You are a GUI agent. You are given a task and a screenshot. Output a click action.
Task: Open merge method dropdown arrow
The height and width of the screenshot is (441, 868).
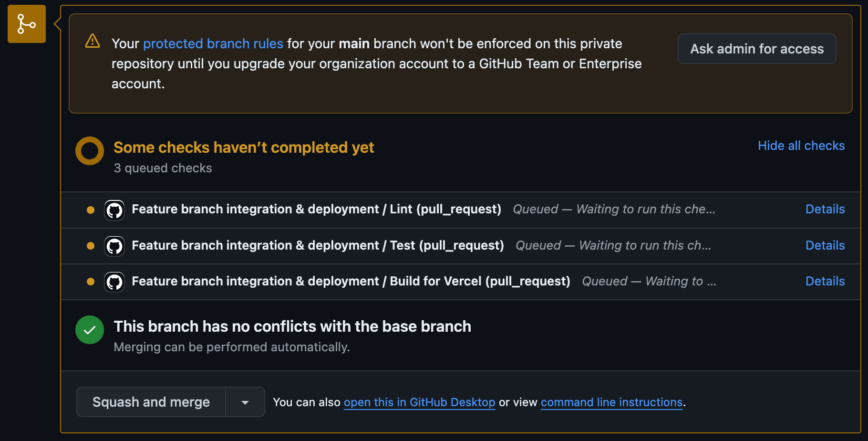pos(245,402)
